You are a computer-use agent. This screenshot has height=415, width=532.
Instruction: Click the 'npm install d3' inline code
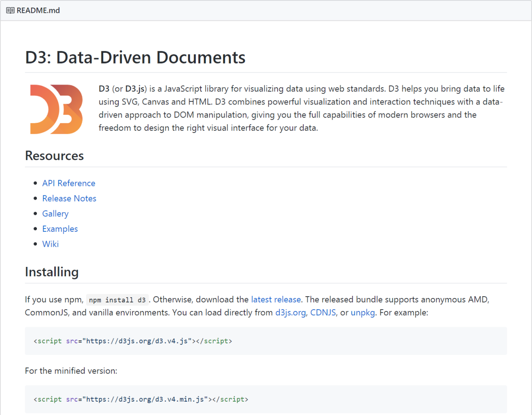click(117, 300)
